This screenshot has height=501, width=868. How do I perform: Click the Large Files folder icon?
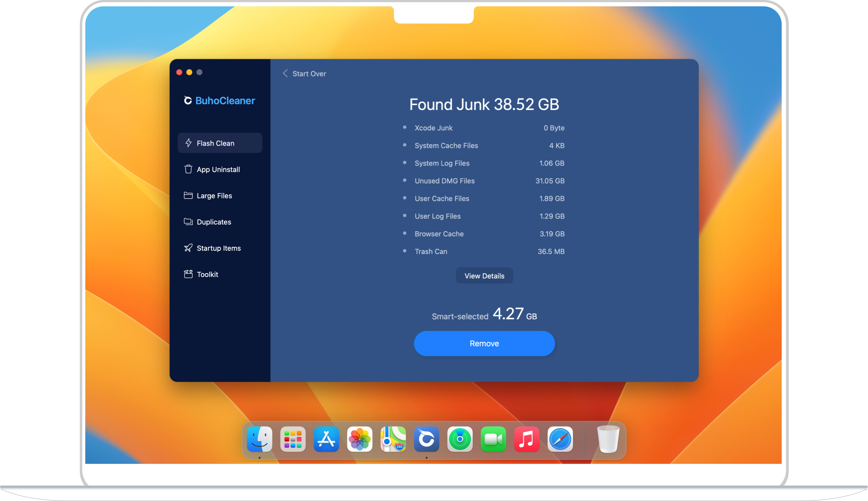(188, 195)
